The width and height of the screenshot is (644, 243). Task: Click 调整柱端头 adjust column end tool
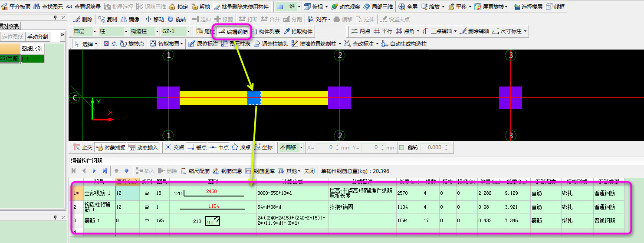click(271, 43)
